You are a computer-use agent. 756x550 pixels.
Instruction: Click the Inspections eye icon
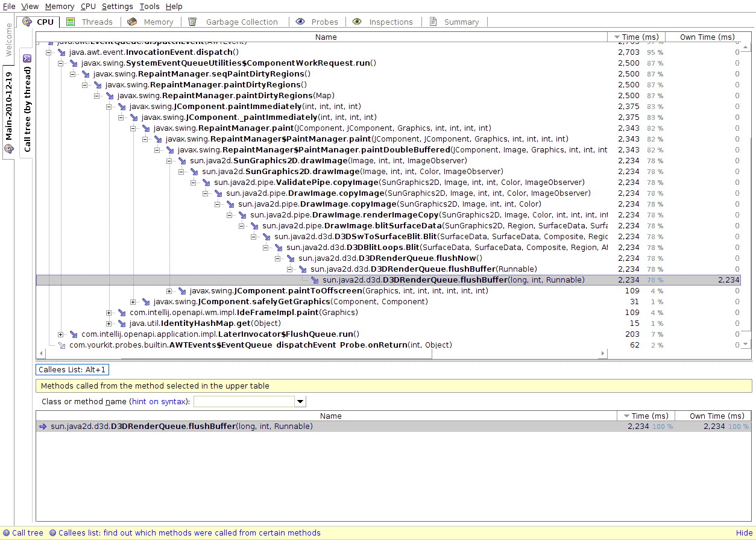click(357, 22)
